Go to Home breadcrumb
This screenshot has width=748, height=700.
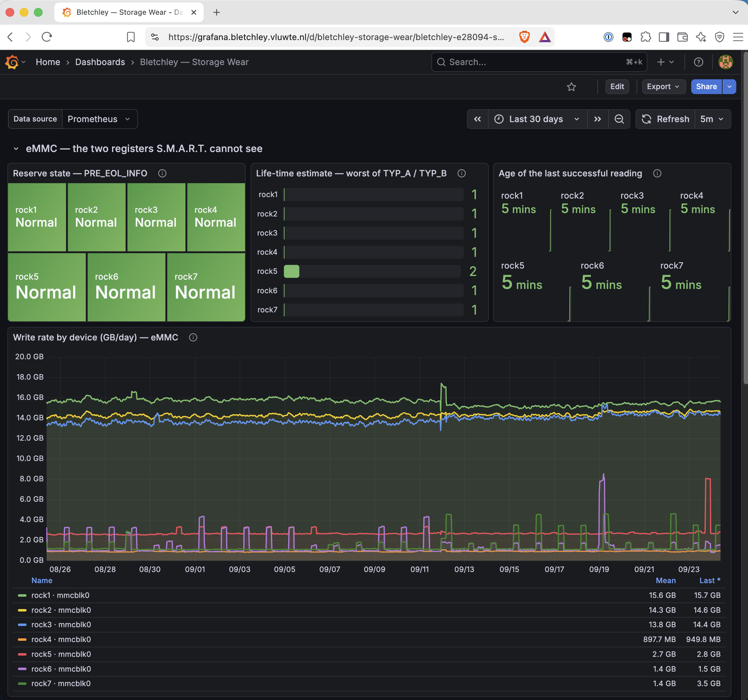48,62
